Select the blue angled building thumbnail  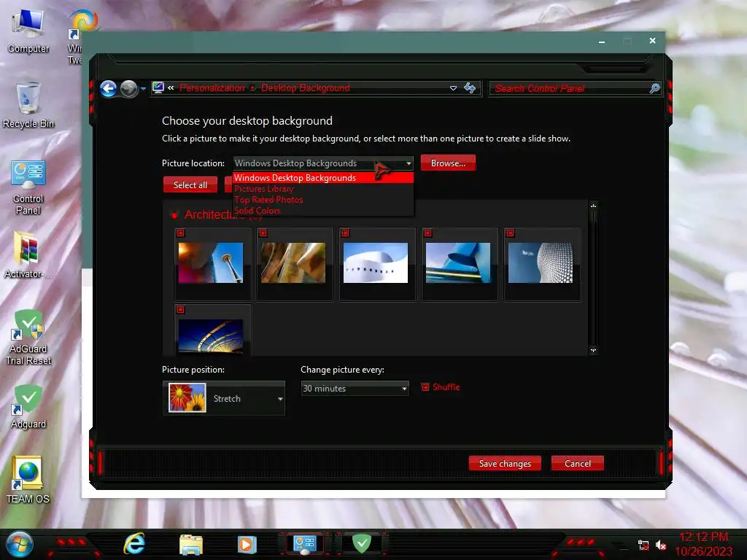[458, 262]
